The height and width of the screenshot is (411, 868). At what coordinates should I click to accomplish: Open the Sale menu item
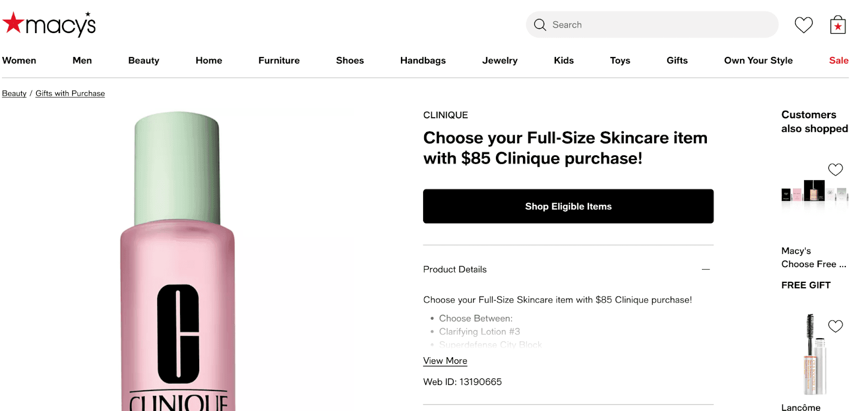pos(838,60)
